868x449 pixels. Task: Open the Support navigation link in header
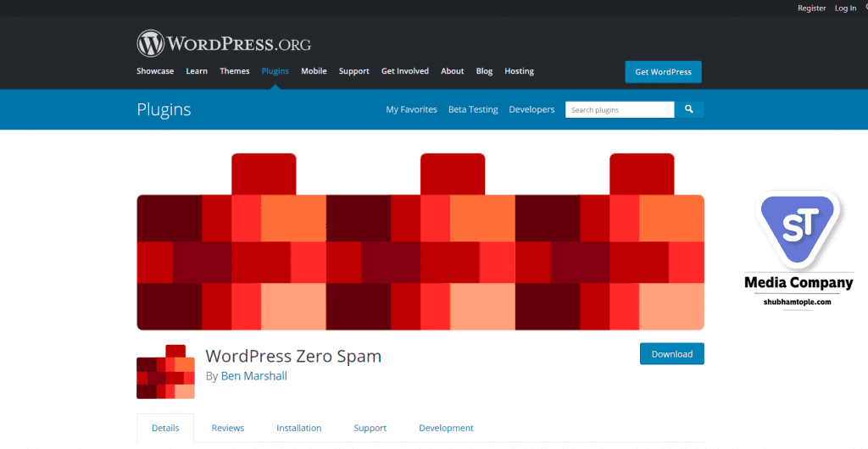pyautogui.click(x=354, y=71)
